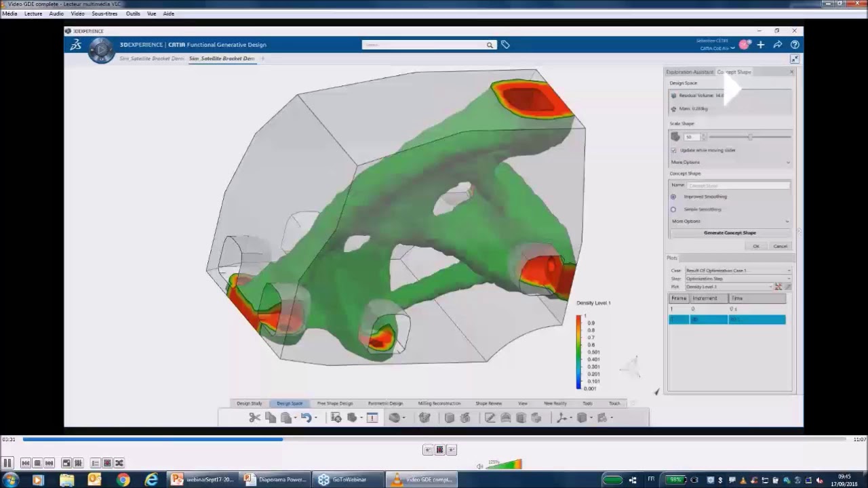Switch to the Milling Reconstruction tab
This screenshot has height=488, width=868.
click(439, 403)
